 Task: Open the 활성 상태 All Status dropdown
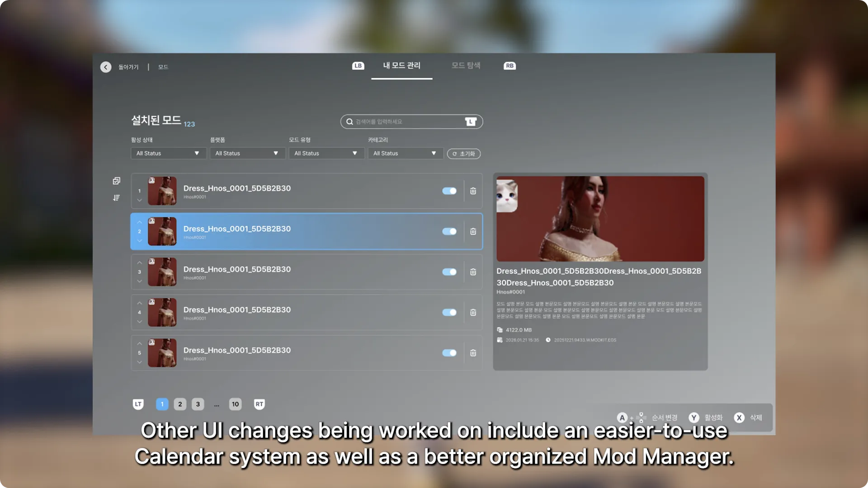pos(168,153)
